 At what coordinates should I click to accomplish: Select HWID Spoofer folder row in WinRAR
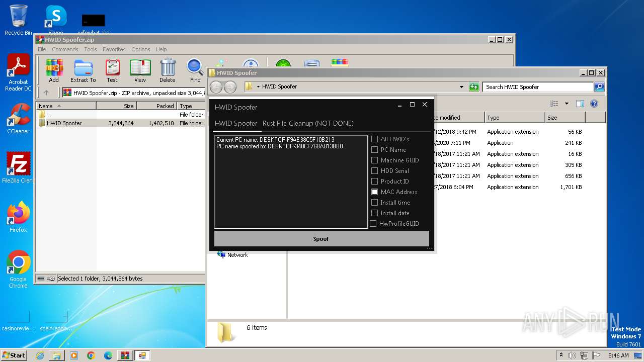pos(121,123)
